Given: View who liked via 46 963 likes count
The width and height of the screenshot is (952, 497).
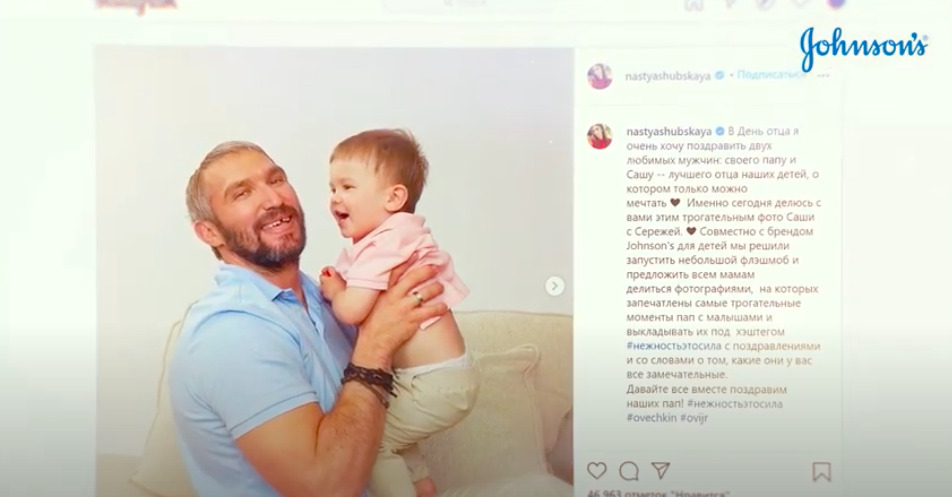Looking at the screenshot, I should coord(658,493).
